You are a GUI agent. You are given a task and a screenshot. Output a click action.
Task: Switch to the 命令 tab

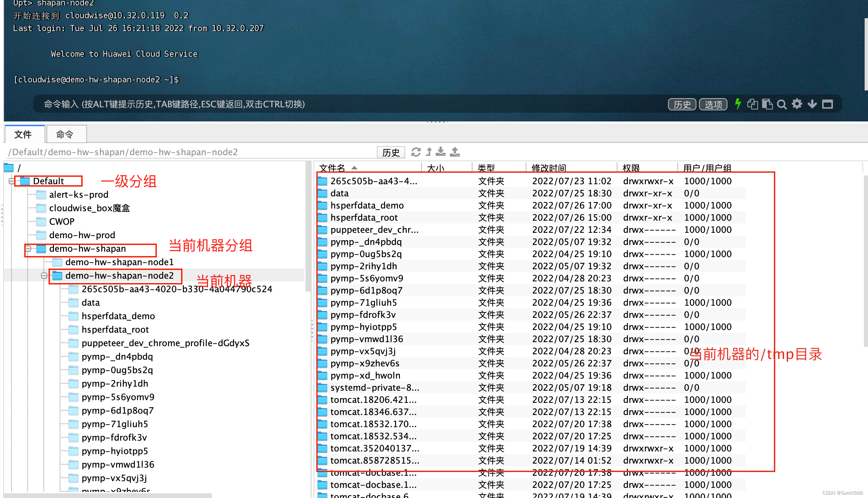coord(65,134)
